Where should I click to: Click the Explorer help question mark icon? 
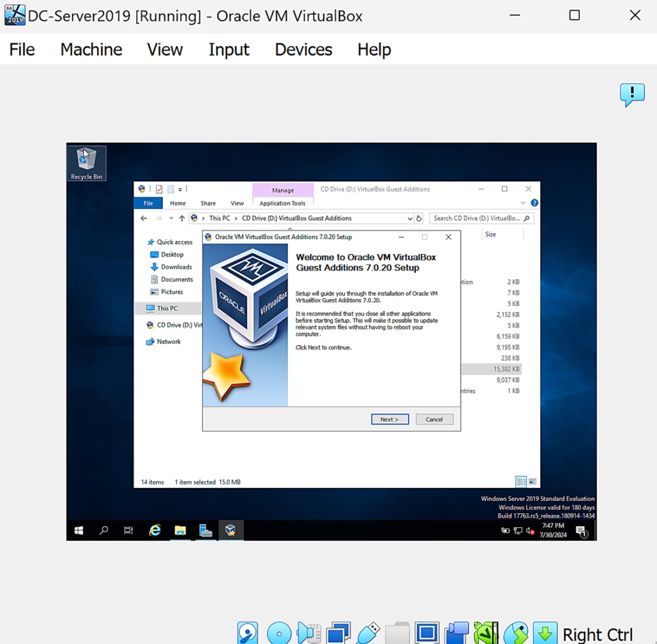534,203
